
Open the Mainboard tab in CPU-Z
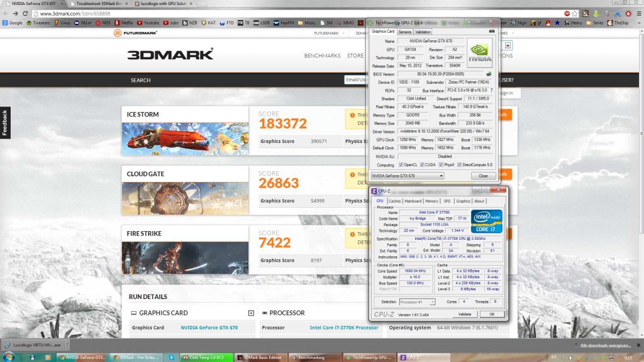click(413, 201)
